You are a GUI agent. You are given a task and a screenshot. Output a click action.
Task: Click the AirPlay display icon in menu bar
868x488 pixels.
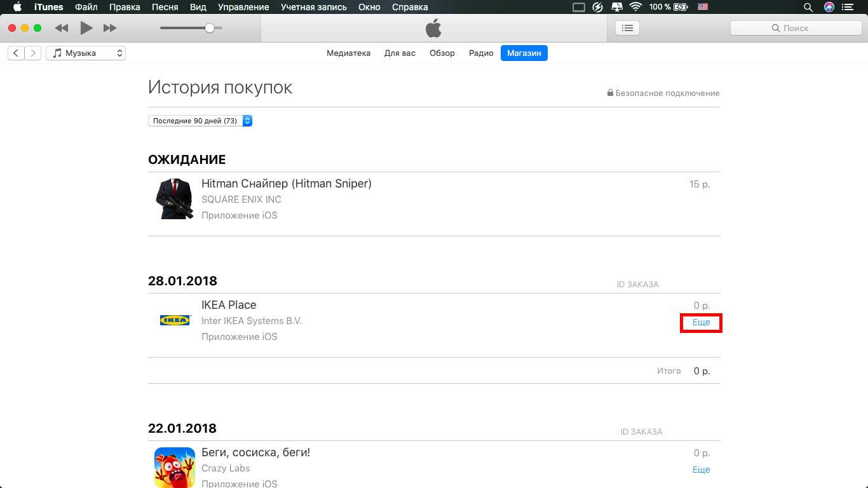click(616, 7)
